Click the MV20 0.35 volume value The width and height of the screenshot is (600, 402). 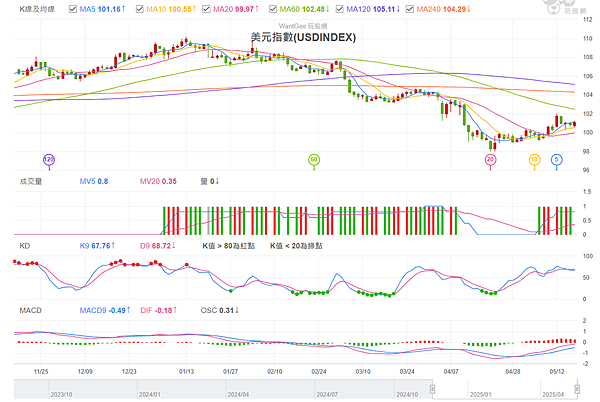[158, 181]
